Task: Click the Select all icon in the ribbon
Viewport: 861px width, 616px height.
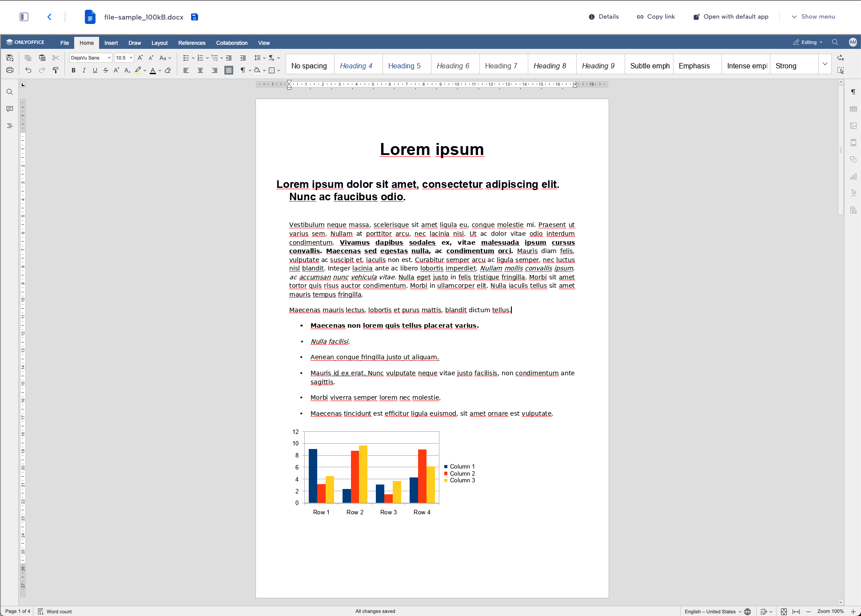Action: [841, 70]
